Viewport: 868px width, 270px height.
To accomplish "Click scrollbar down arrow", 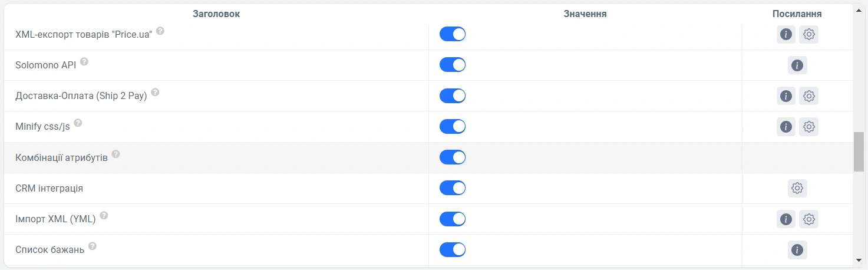I will pos(859,260).
